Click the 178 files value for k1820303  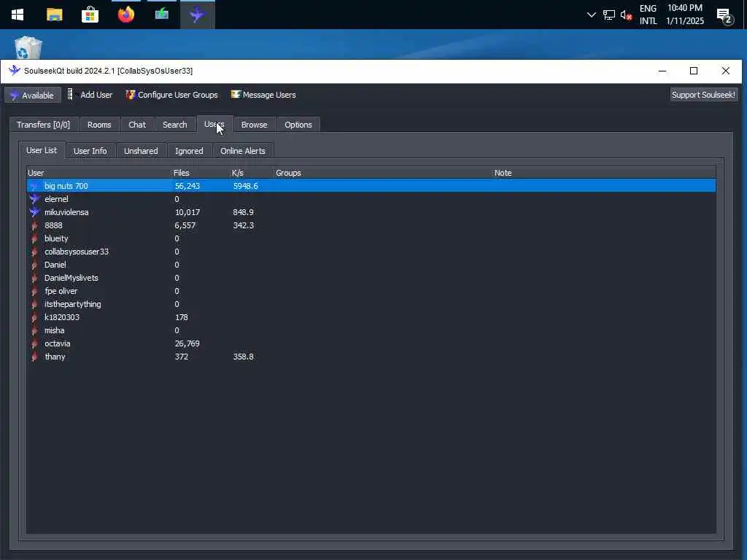pos(181,317)
